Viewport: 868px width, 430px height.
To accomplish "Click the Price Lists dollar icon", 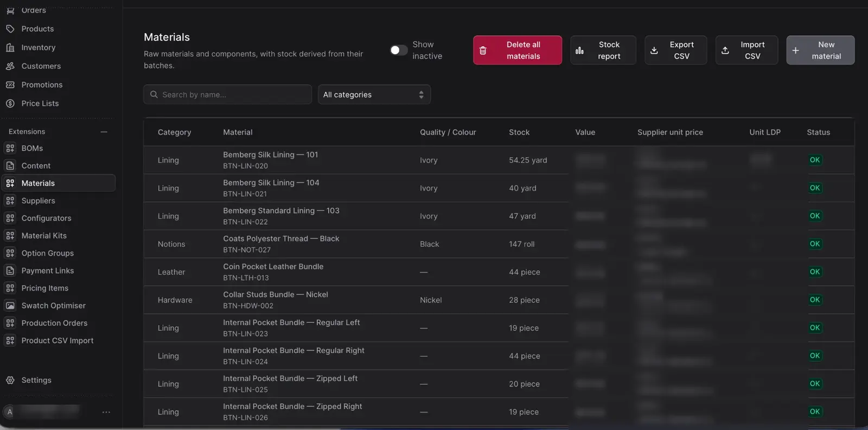I will click(10, 103).
